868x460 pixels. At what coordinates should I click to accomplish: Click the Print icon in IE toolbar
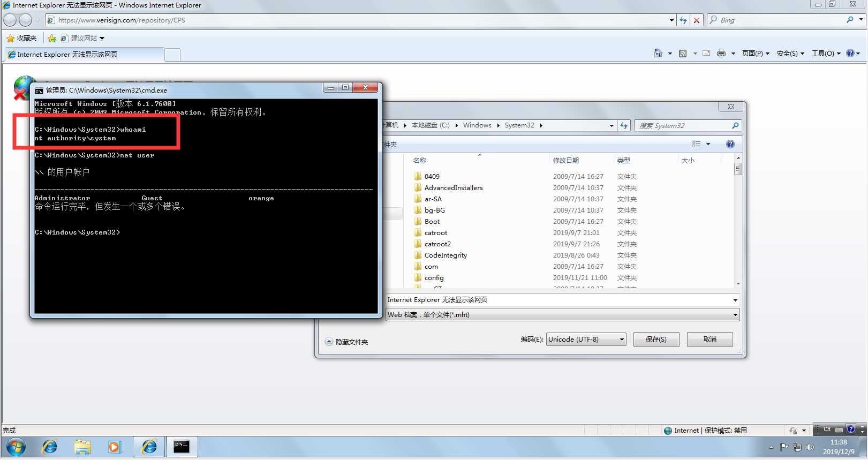(x=721, y=53)
